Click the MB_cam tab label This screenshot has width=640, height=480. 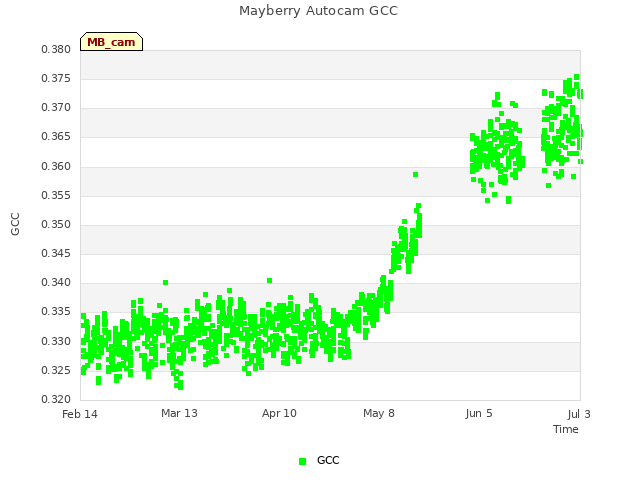point(111,42)
